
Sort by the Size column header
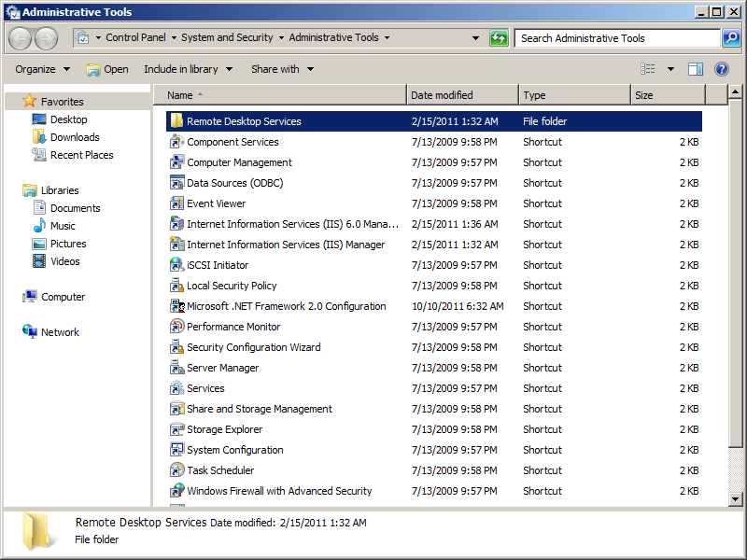(x=668, y=95)
